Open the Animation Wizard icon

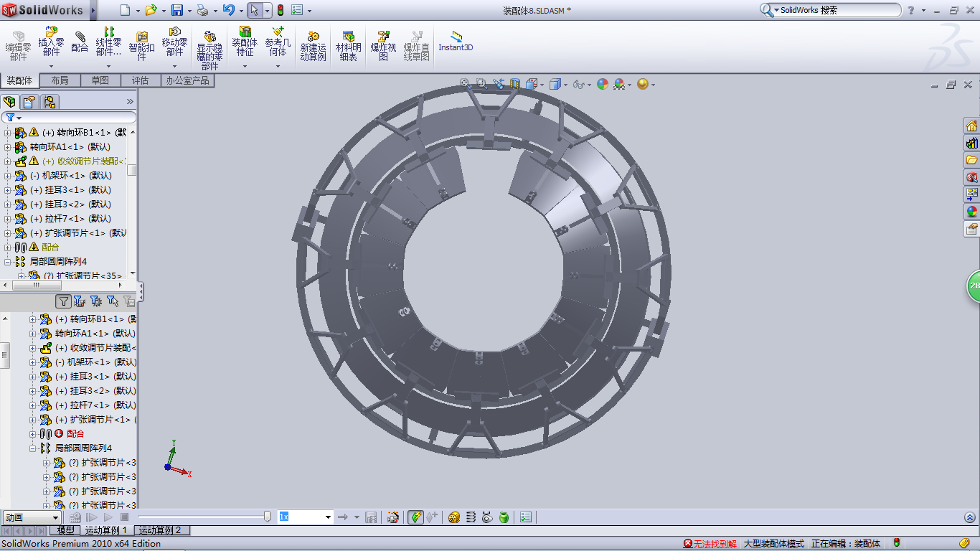(x=392, y=517)
